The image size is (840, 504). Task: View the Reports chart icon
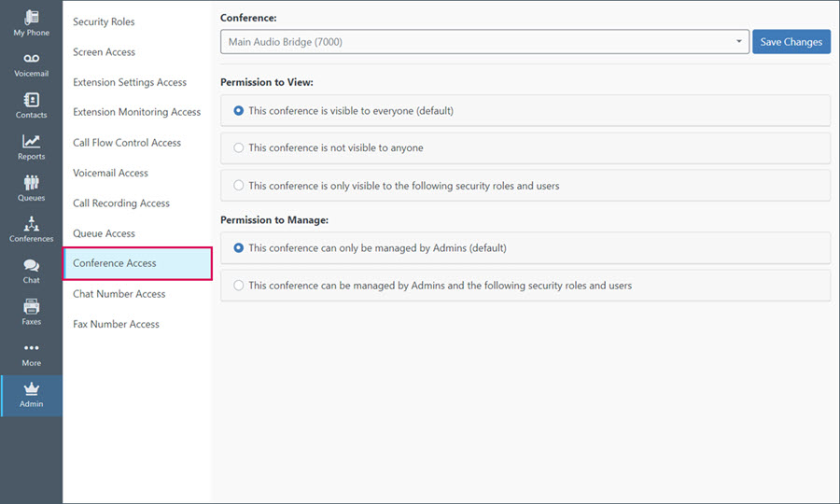(x=31, y=141)
